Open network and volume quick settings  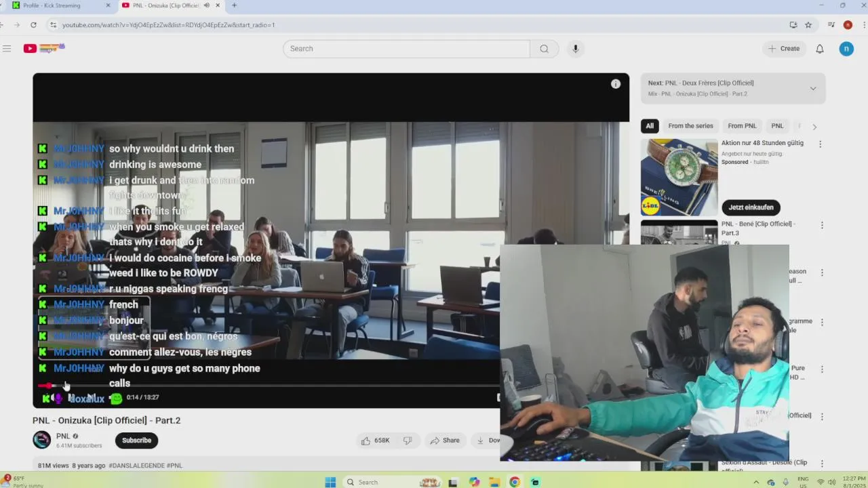coord(827,482)
